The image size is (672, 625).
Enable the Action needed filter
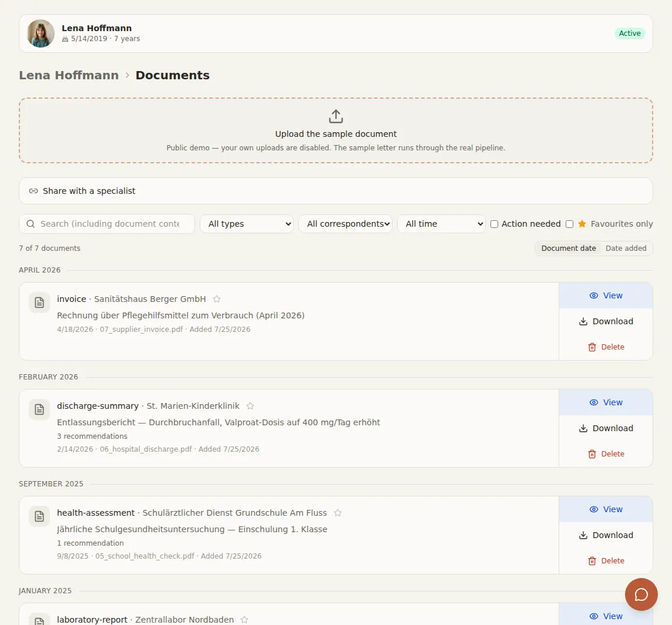[494, 224]
